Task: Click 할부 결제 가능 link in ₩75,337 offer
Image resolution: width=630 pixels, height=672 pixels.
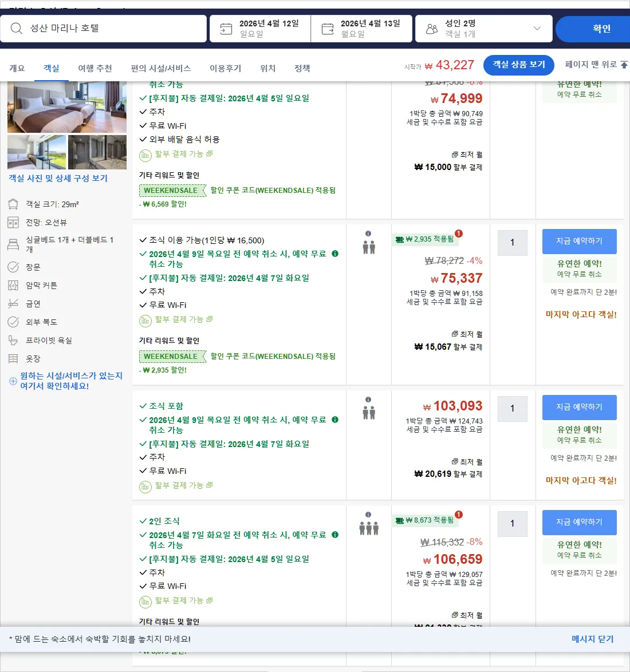Action: point(183,319)
